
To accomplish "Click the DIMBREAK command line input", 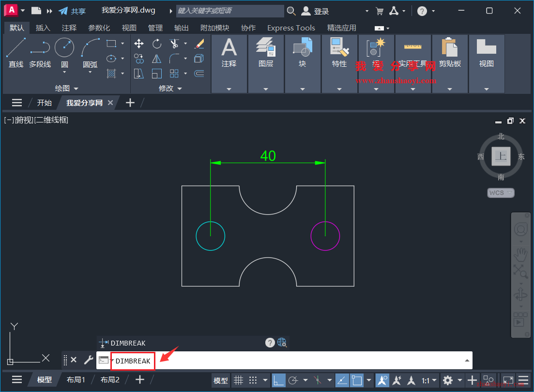I will pyautogui.click(x=284, y=361).
